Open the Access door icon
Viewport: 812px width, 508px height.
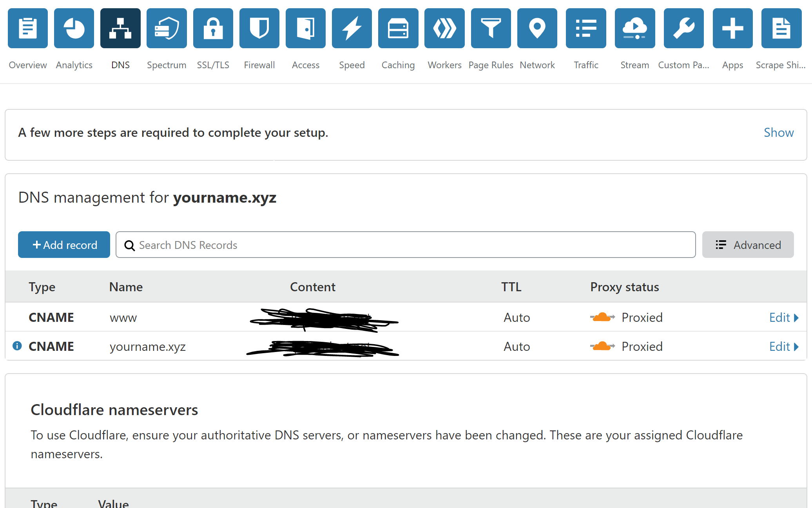tap(306, 28)
